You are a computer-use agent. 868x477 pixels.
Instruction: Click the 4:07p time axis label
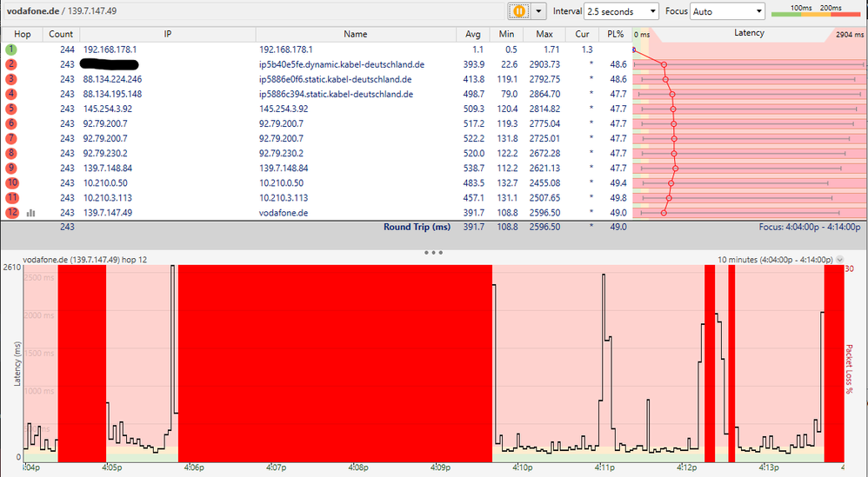(277, 467)
